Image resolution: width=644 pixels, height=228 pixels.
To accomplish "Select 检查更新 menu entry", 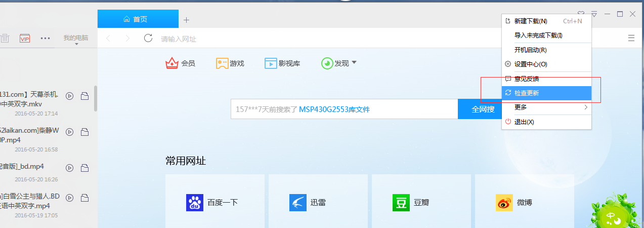I will tap(546, 93).
